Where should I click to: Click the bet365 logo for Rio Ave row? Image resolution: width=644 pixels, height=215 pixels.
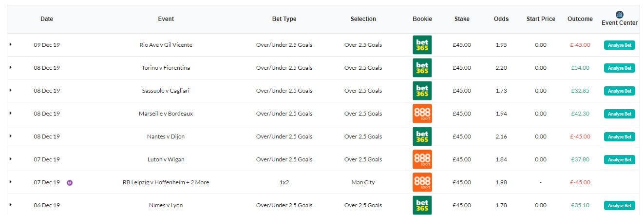422,45
